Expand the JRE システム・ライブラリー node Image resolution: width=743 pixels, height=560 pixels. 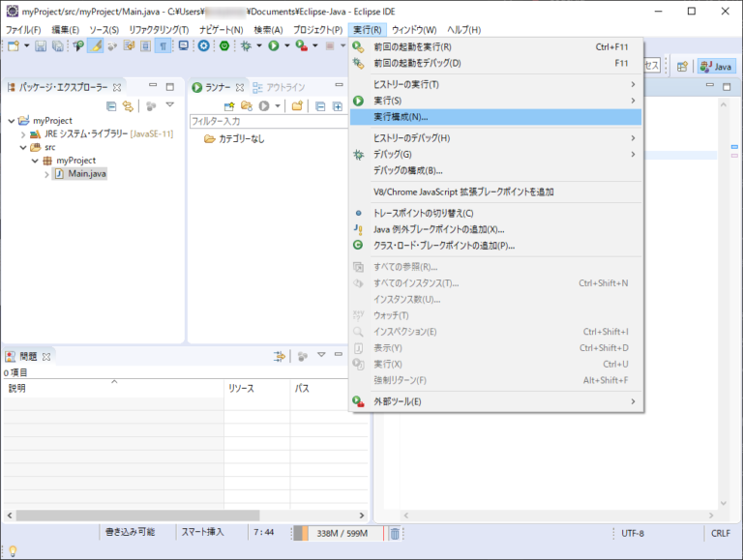[23, 134]
